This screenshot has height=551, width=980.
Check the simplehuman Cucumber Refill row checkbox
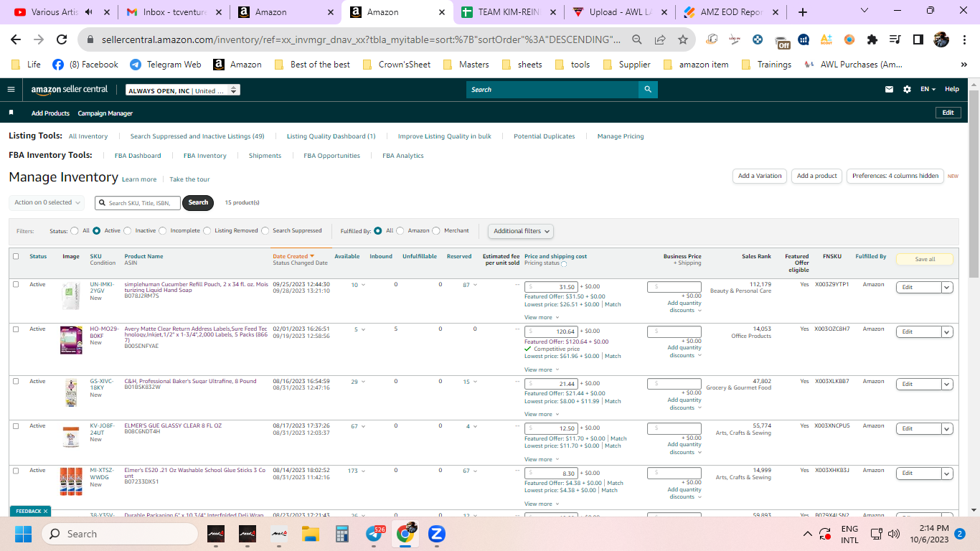16,285
